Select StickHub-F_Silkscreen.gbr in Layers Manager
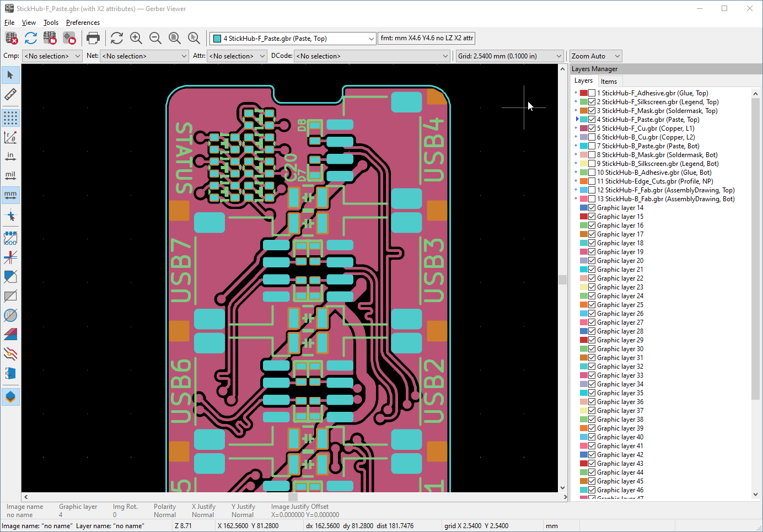The width and height of the screenshot is (763, 532). [x=654, y=101]
